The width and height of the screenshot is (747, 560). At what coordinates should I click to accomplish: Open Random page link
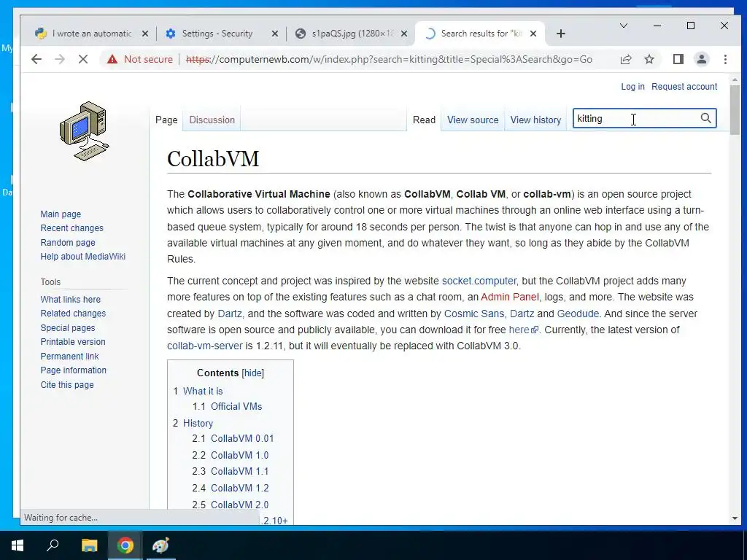(68, 242)
